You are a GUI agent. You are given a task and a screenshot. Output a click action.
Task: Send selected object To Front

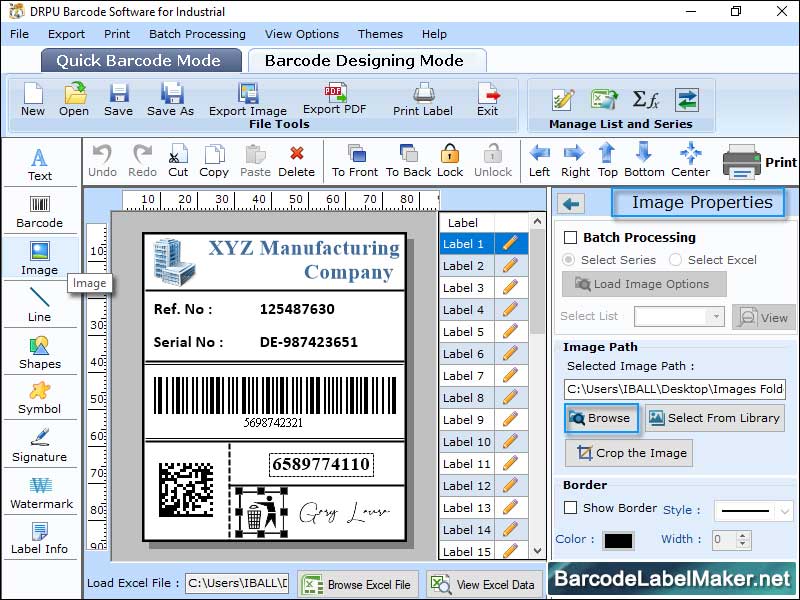pos(354,160)
